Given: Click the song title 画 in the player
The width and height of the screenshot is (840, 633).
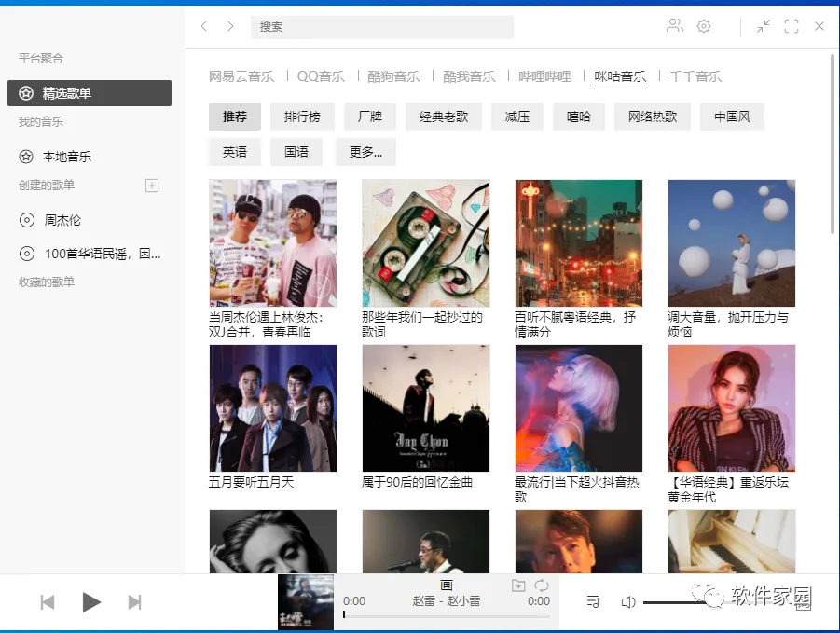Looking at the screenshot, I should (447, 585).
